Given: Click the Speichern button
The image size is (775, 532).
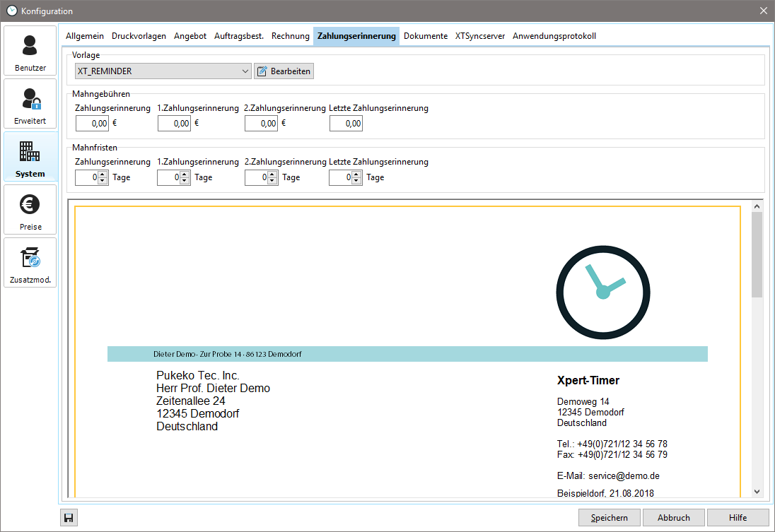Looking at the screenshot, I should point(609,518).
